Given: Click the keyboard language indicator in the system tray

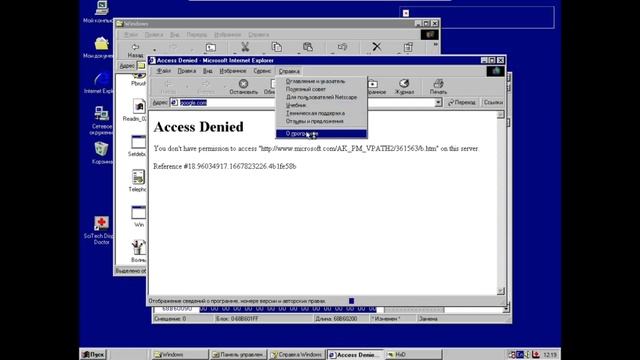Looking at the screenshot, I should click(520, 354).
